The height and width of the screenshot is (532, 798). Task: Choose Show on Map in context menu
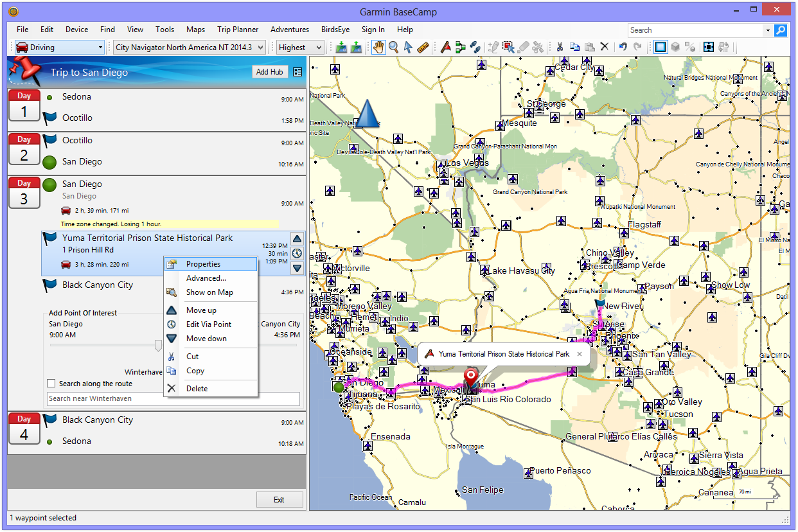209,292
